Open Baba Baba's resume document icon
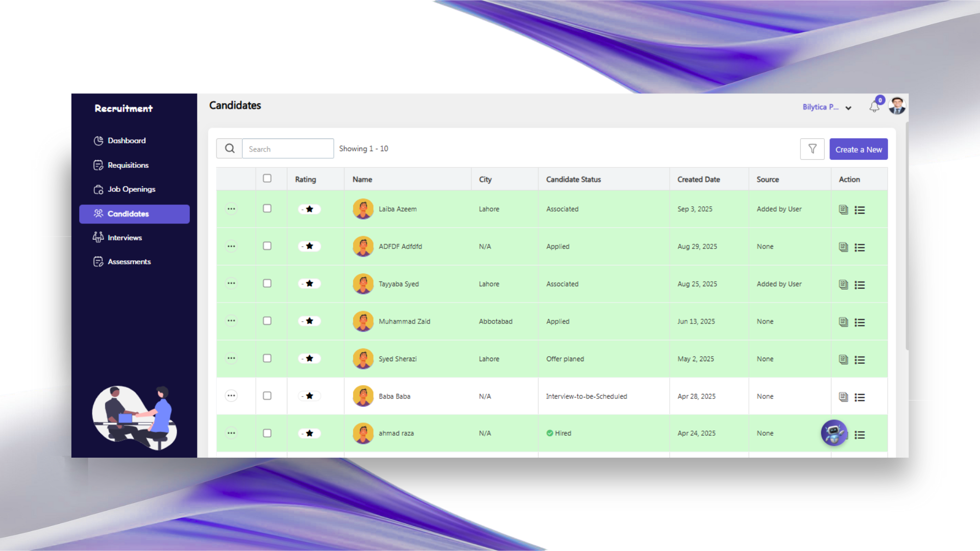Viewport: 980px width, 551px height. pyautogui.click(x=843, y=397)
